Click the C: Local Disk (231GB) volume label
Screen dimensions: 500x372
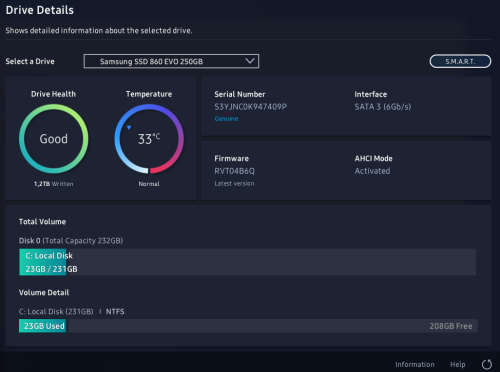56,312
